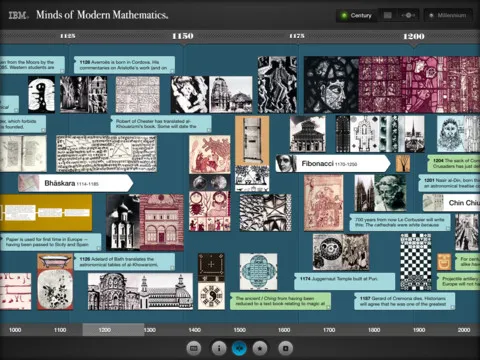Screen dimensions: 480x360
Task: Jump to 1500 on the bottom scrubber
Action: pos(239,330)
